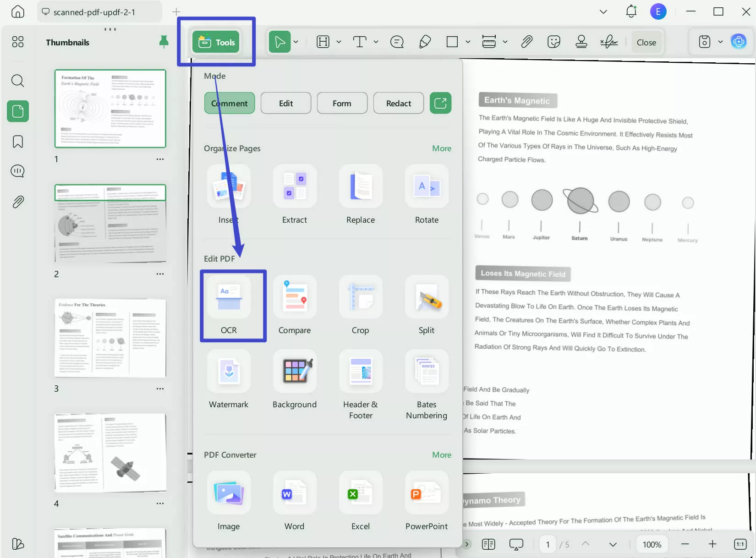Open the OCR tool
Viewport: 756px width, 558px height.
[229, 305]
